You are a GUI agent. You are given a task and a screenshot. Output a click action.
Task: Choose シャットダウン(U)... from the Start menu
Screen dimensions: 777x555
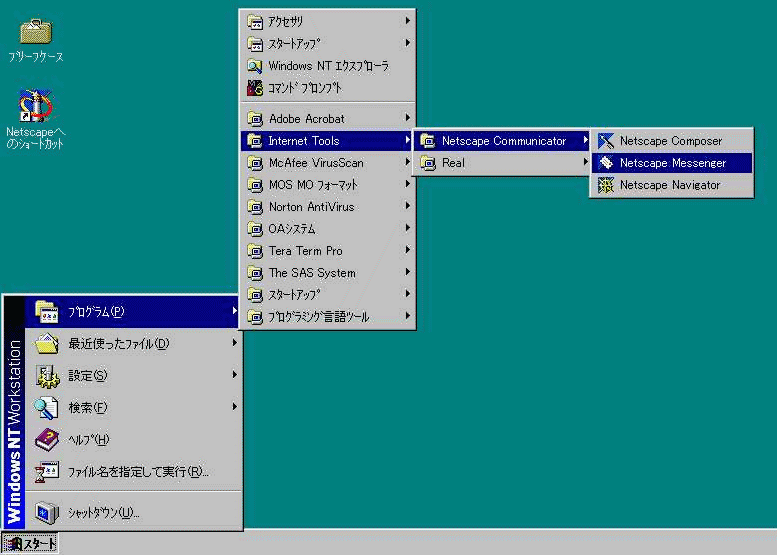[x=134, y=513]
